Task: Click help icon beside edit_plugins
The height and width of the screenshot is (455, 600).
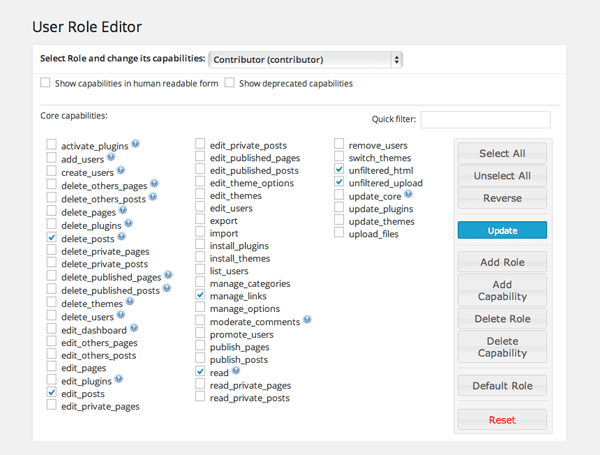Action: (119, 379)
